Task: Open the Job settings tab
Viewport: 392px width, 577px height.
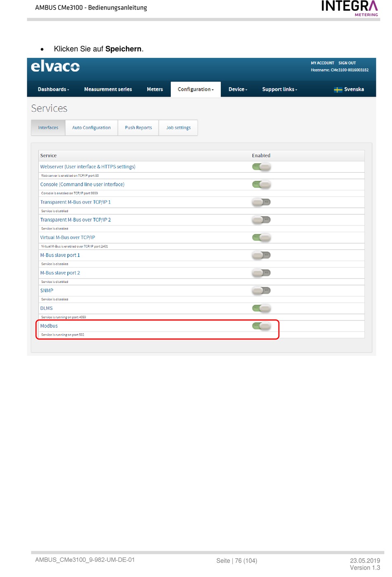Action: point(178,128)
